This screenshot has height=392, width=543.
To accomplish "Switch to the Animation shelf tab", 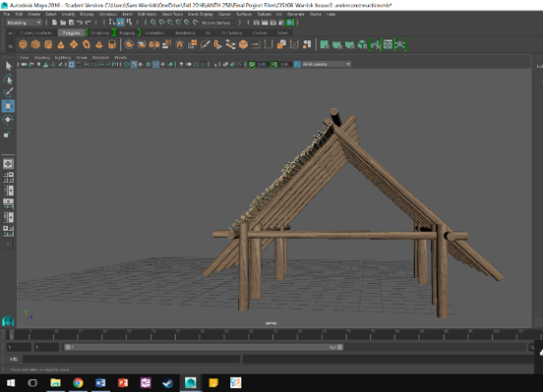I will [154, 32].
